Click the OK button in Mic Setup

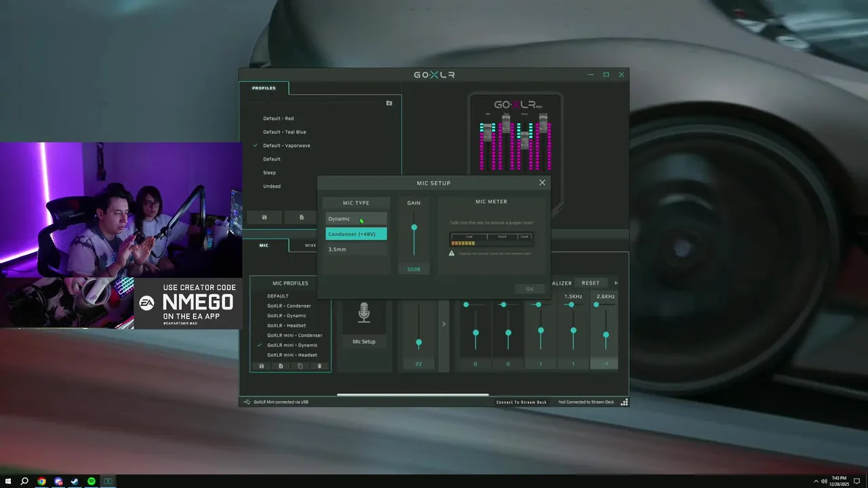click(530, 289)
